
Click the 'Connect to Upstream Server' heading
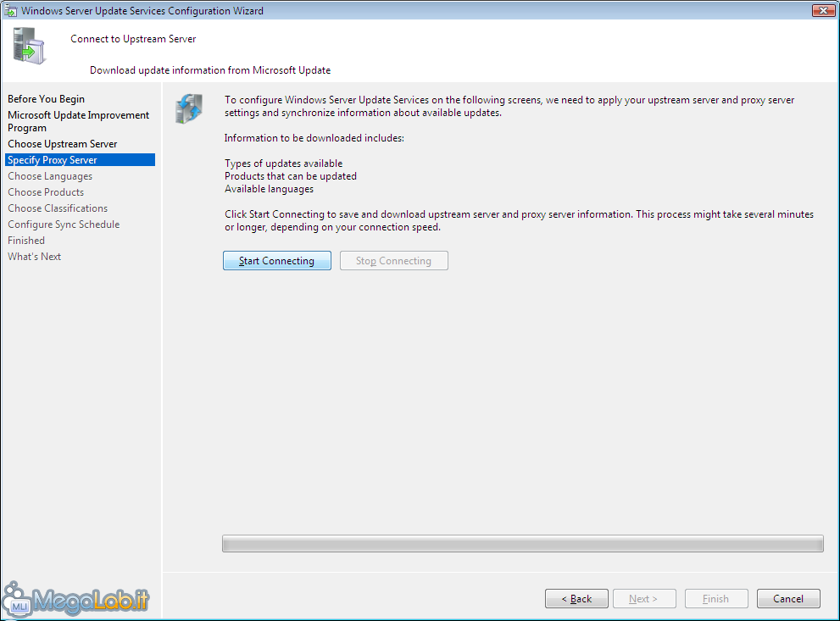click(133, 39)
